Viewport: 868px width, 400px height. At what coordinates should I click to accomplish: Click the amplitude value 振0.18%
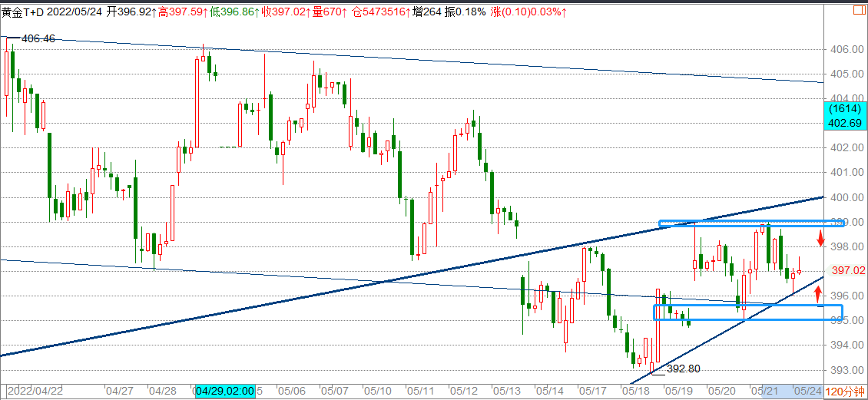465,12
